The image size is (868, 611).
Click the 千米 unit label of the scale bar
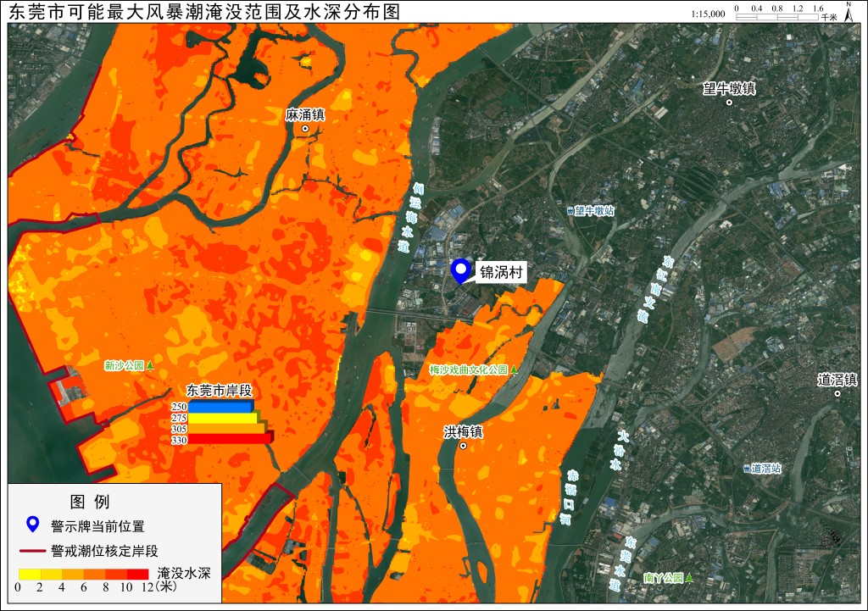[829, 17]
